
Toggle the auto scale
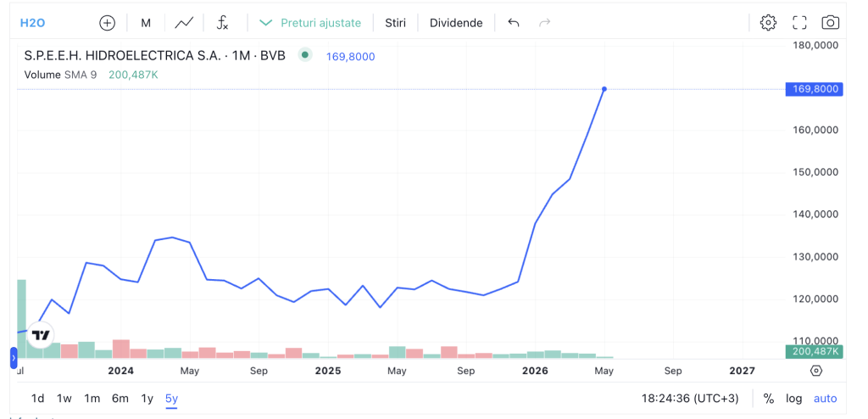pyautogui.click(x=826, y=399)
